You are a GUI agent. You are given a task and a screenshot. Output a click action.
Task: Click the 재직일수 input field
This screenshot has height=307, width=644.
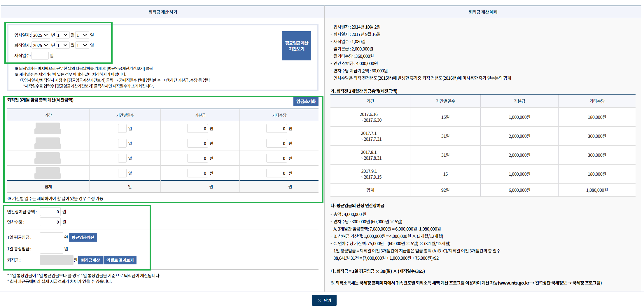40,55
